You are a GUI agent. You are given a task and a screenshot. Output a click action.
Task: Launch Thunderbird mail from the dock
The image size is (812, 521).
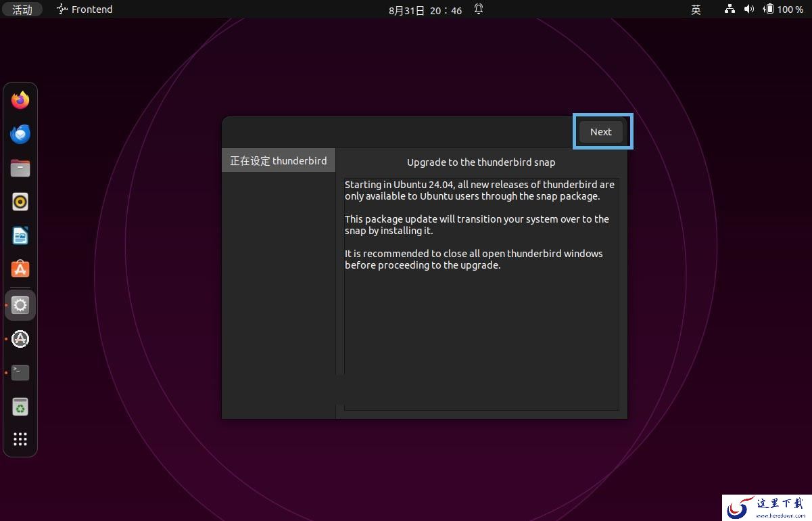(x=20, y=134)
